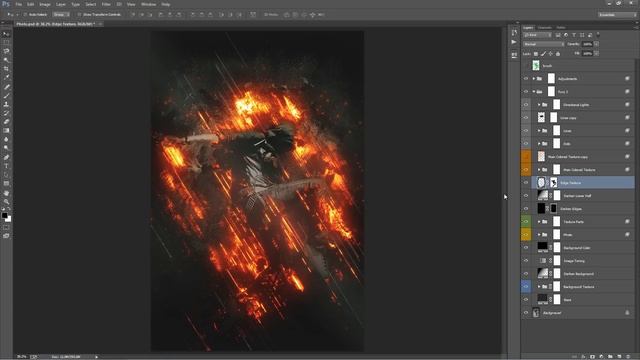Switch to the Channels tab
Viewport: 640px width, 360px height.
tap(544, 28)
